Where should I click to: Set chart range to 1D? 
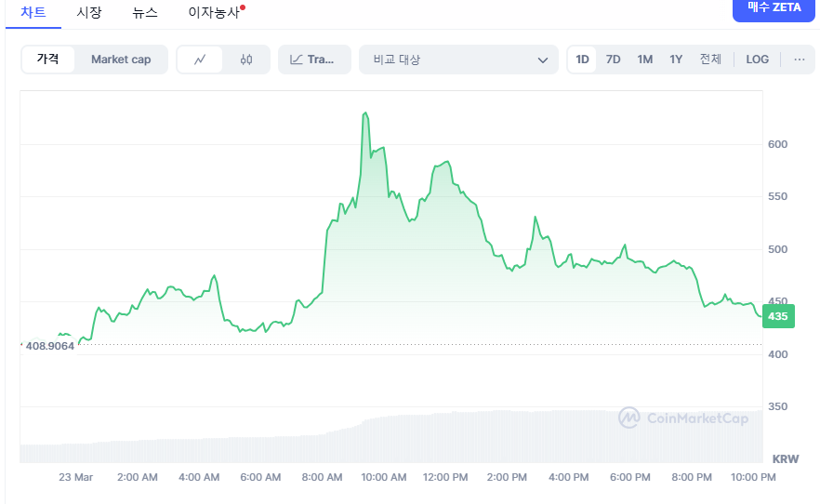pos(582,60)
